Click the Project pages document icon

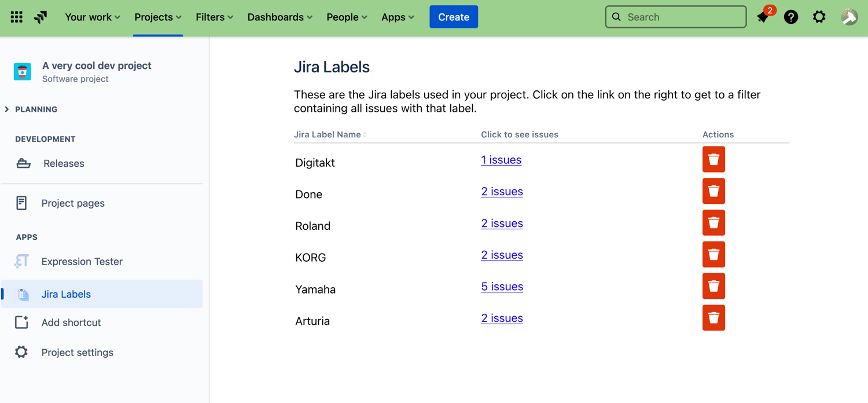pos(21,203)
